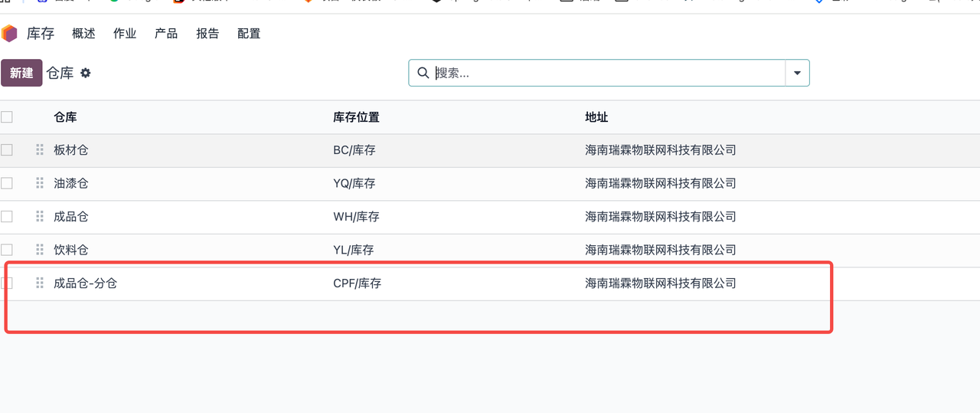Check the box for 板材仓 row

tap(7, 150)
